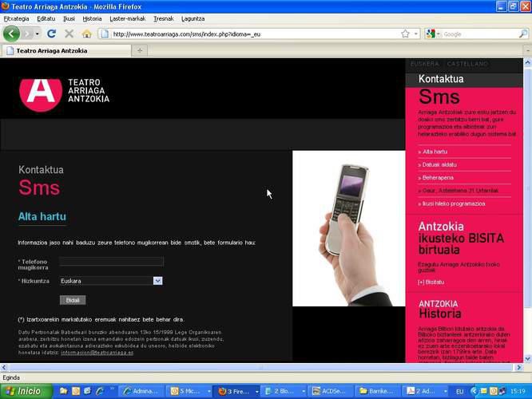Click the Antzokia ikusteko BISITA birtuala heading

pos(461,238)
